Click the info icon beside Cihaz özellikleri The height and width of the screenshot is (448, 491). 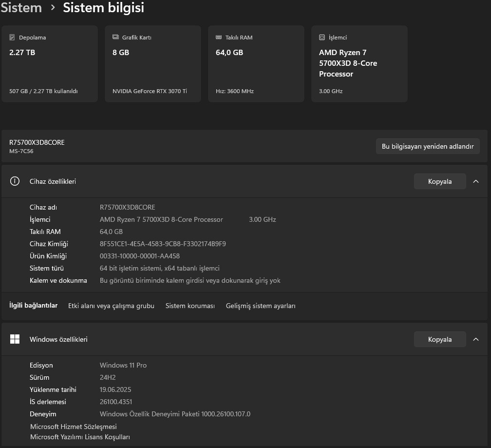15,181
